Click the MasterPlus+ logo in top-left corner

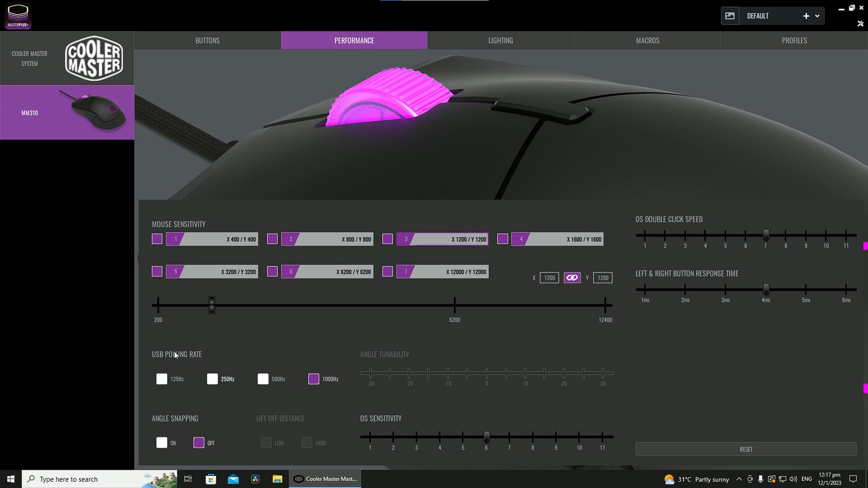click(18, 15)
